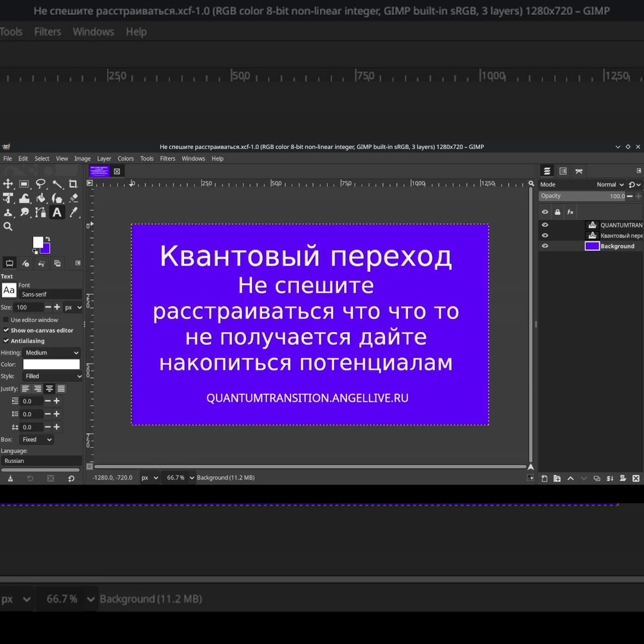644x644 pixels.
Task: Restore tool options to defaults
Action: [71, 478]
